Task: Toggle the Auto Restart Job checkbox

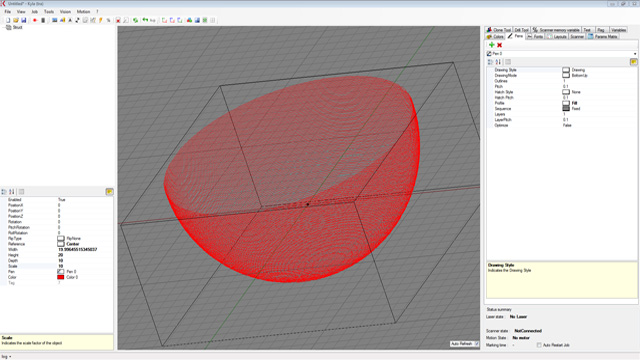Action: (539, 345)
